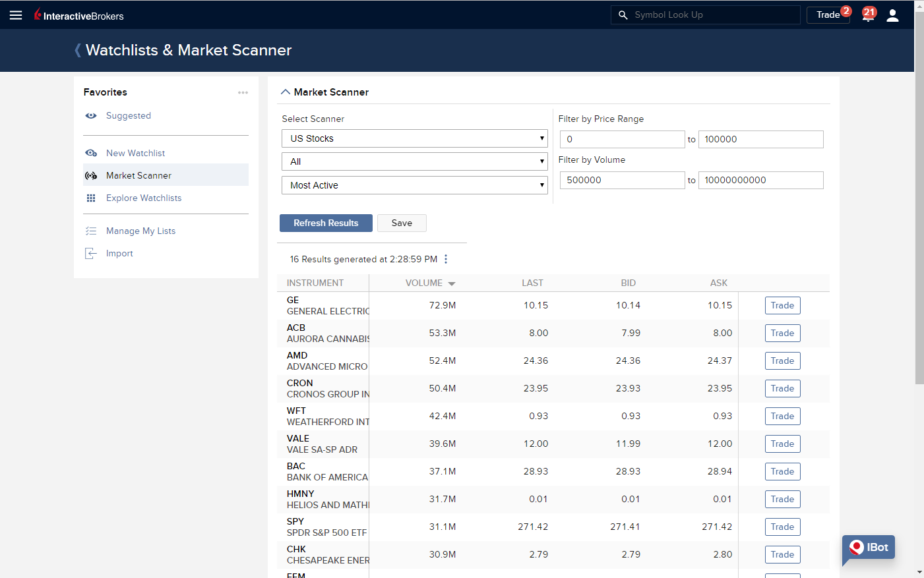Image resolution: width=924 pixels, height=578 pixels.
Task: Open Manage My Lists
Action: point(141,231)
